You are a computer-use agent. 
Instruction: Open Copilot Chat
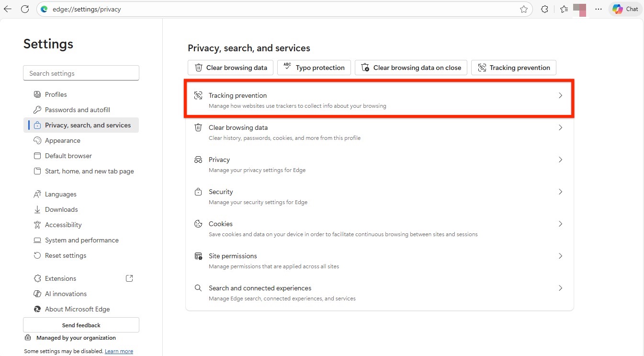(x=625, y=9)
